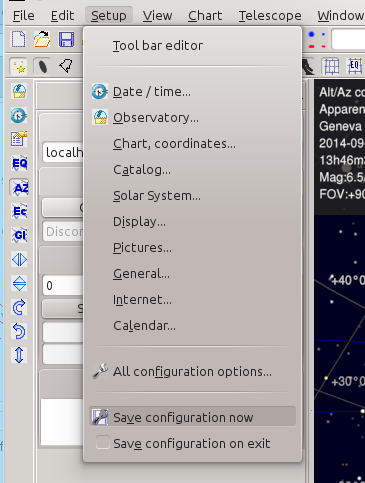Click the small red oval button
This screenshot has height=483, width=365.
(323, 46)
